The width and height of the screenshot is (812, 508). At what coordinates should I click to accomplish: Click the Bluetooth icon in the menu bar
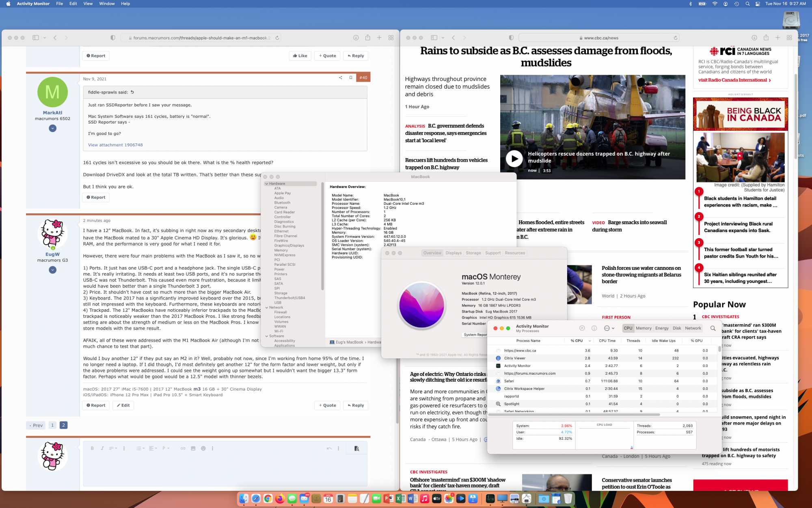point(690,4)
